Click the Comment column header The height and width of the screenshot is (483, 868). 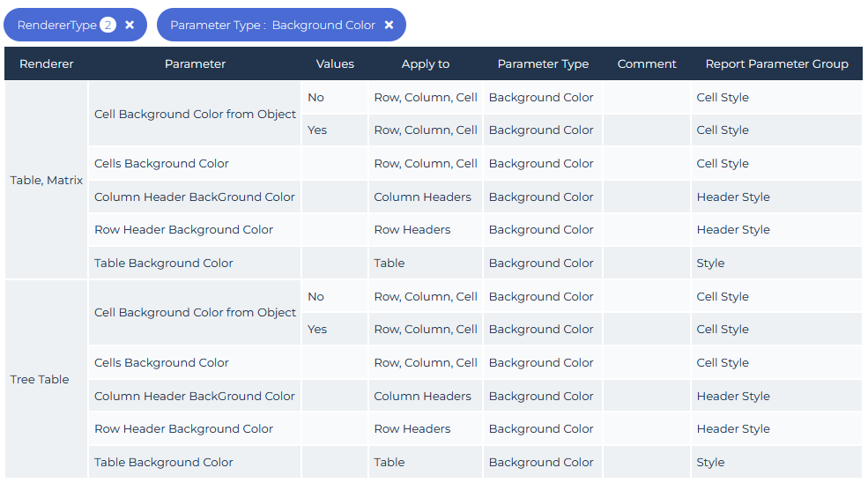point(647,63)
